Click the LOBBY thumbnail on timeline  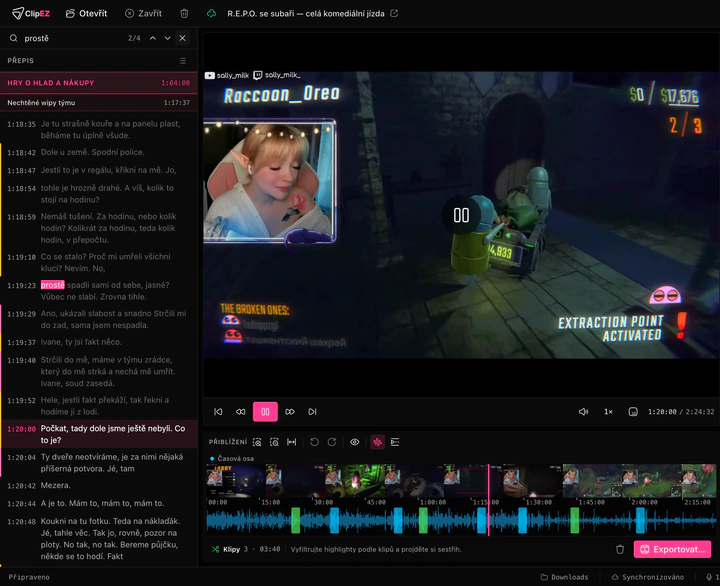coord(236,481)
